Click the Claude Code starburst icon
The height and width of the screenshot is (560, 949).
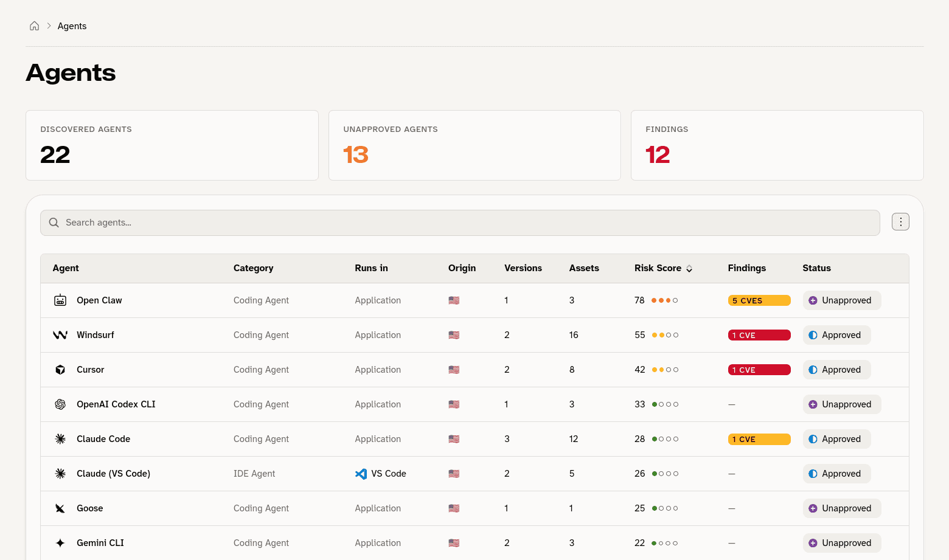click(x=60, y=439)
